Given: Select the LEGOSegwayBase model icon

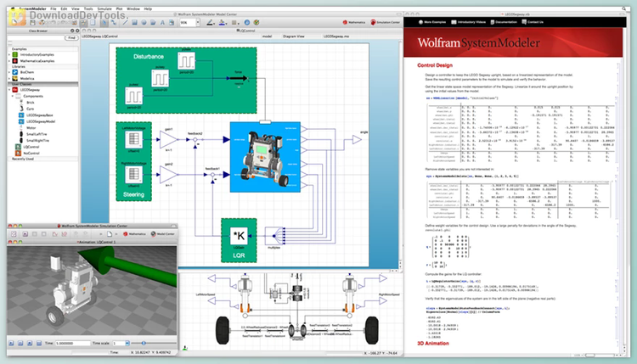Looking at the screenshot, I should (21, 115).
